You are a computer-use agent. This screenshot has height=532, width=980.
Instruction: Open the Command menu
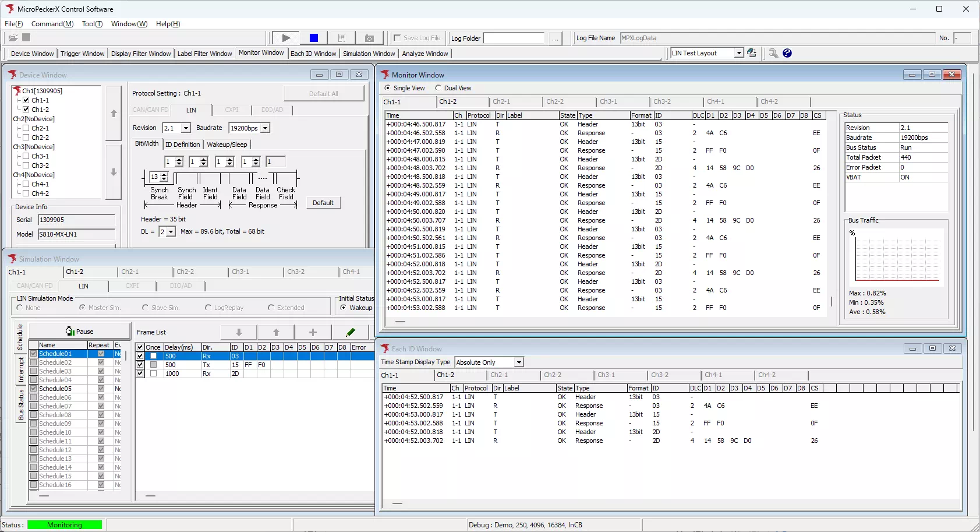click(x=52, y=24)
